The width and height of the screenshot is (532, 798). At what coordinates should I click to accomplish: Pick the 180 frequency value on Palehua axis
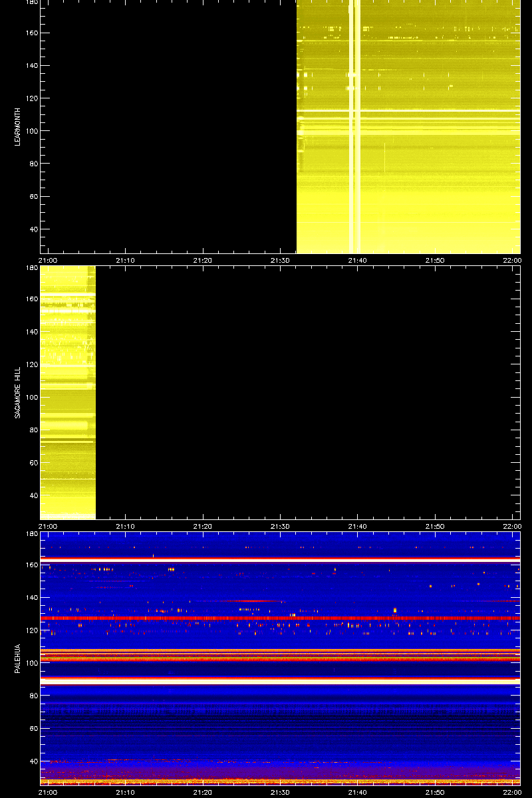click(31, 535)
